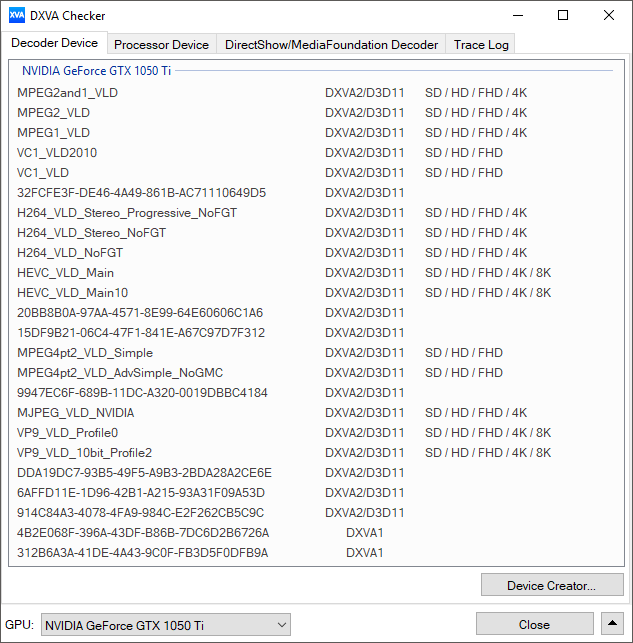
Task: Open the GPU selection dropdown
Action: point(166,625)
